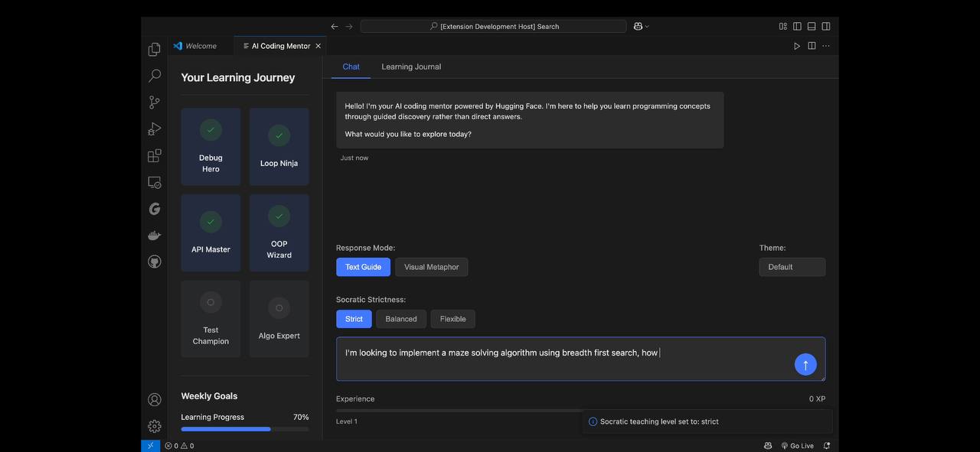This screenshot has width=980, height=452.
Task: Click the '70%' progress value
Action: [x=301, y=417]
